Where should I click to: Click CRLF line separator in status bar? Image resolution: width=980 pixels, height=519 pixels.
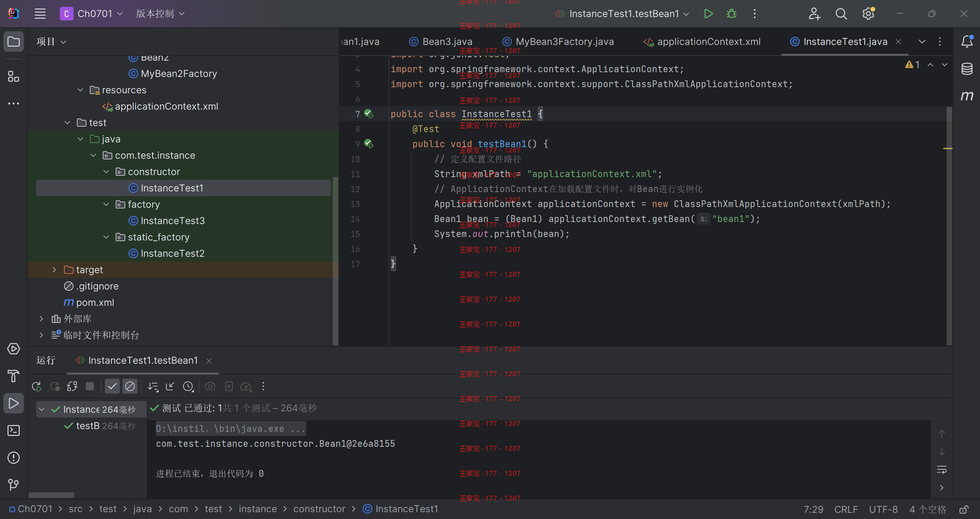(846, 509)
